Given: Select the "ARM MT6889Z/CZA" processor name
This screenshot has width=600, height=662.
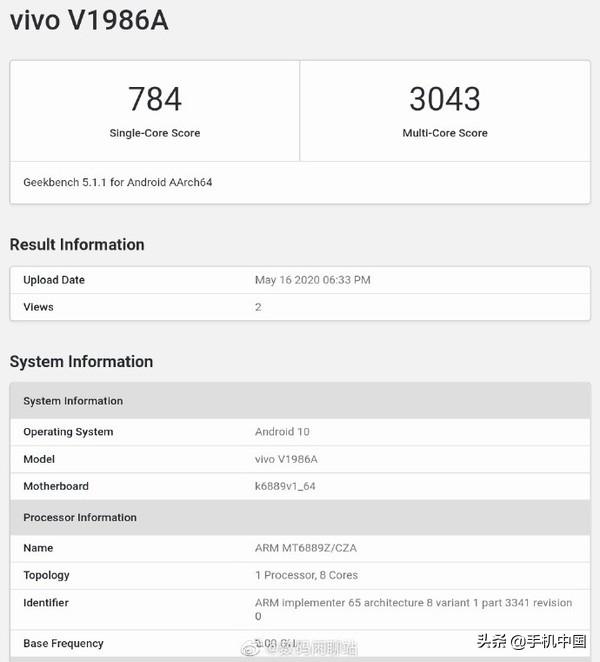Looking at the screenshot, I should pyautogui.click(x=306, y=548).
